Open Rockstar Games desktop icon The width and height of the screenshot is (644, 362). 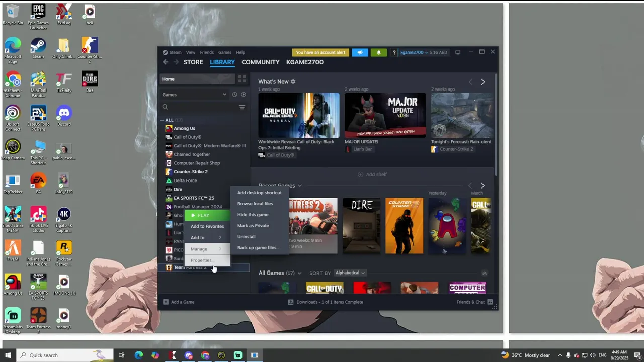tap(64, 253)
